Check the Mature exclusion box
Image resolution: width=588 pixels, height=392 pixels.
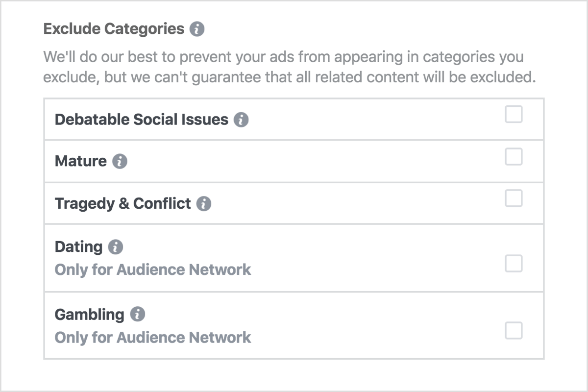(514, 156)
